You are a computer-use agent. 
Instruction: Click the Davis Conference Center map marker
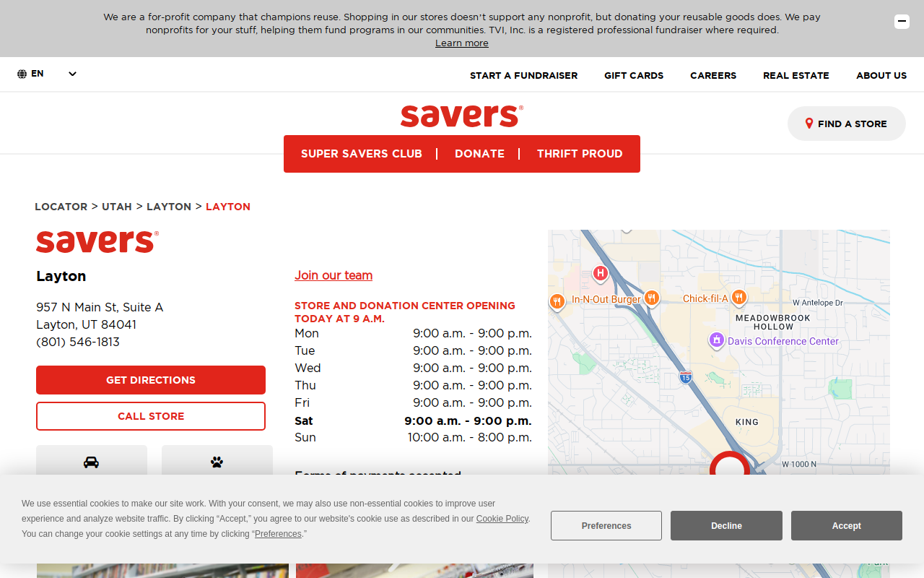(716, 340)
